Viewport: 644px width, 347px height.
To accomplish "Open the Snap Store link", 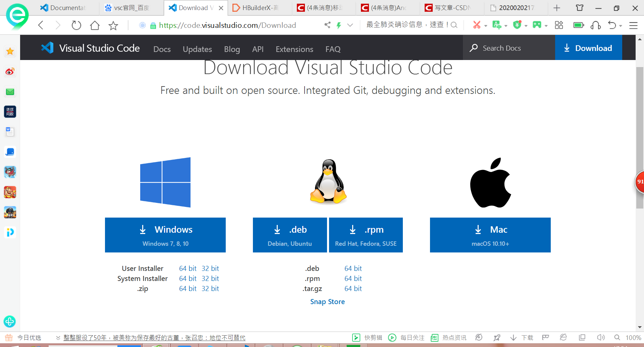I will (x=328, y=301).
